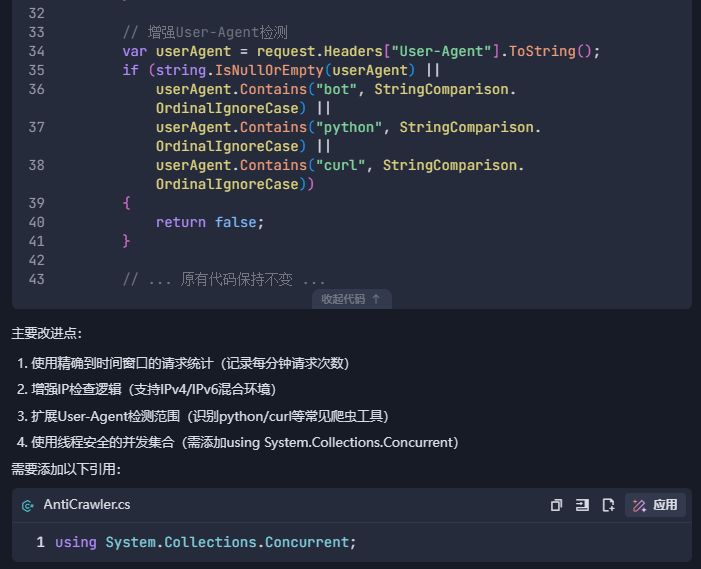Image resolution: width=701 pixels, height=569 pixels.
Task: Place cursor on 'return false;' statement
Action: (210, 223)
